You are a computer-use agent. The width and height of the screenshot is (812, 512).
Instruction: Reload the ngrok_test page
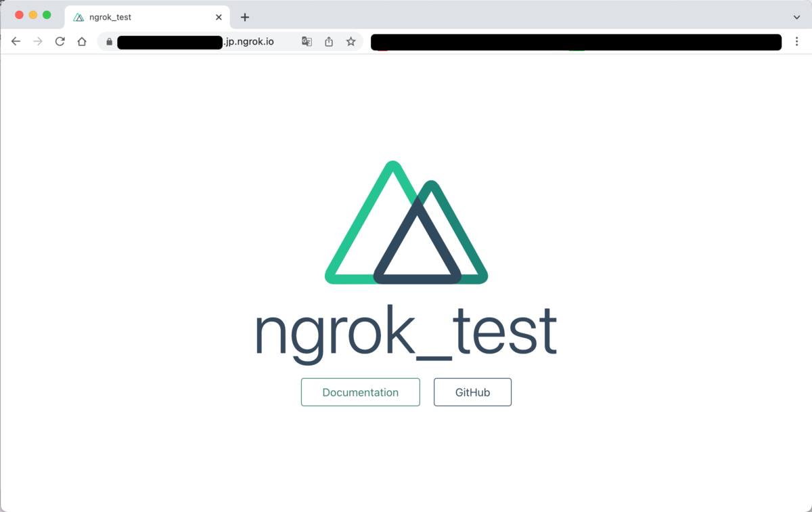click(60, 41)
